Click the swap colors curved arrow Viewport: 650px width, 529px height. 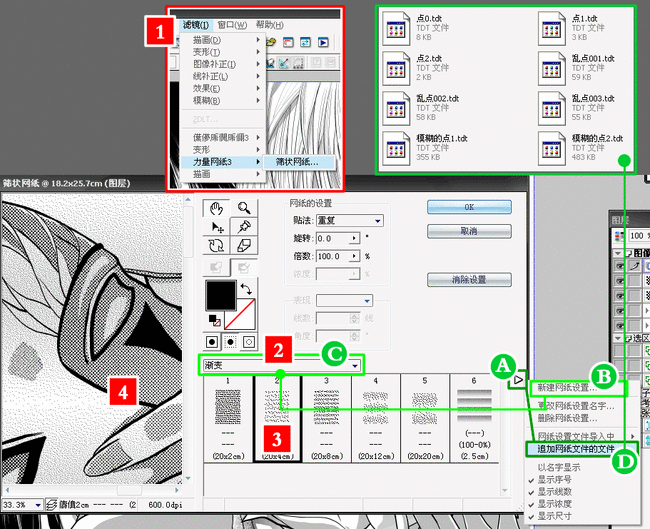point(246,289)
